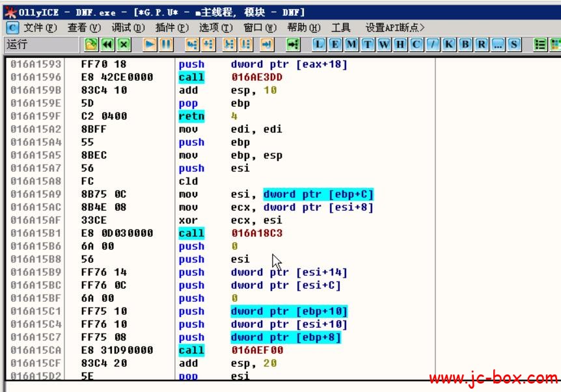
Task: Click the highlighted operand dword ptr [ebp+C]
Action: point(318,194)
